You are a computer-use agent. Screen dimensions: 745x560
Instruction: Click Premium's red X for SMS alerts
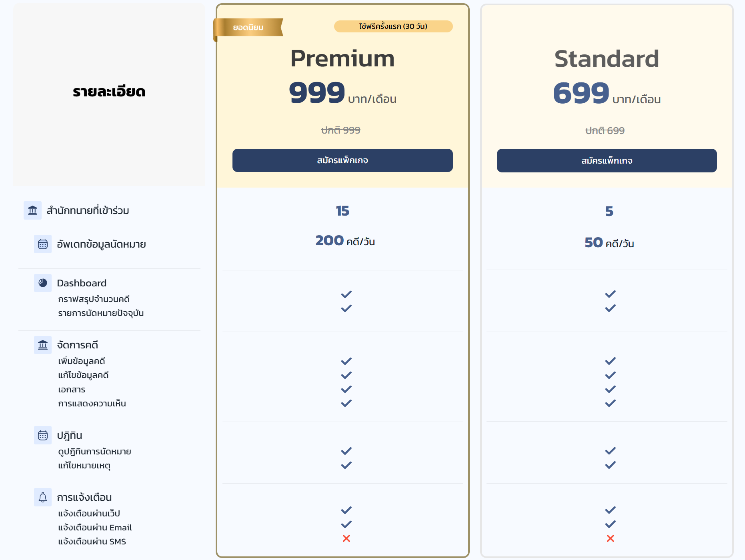tap(346, 538)
